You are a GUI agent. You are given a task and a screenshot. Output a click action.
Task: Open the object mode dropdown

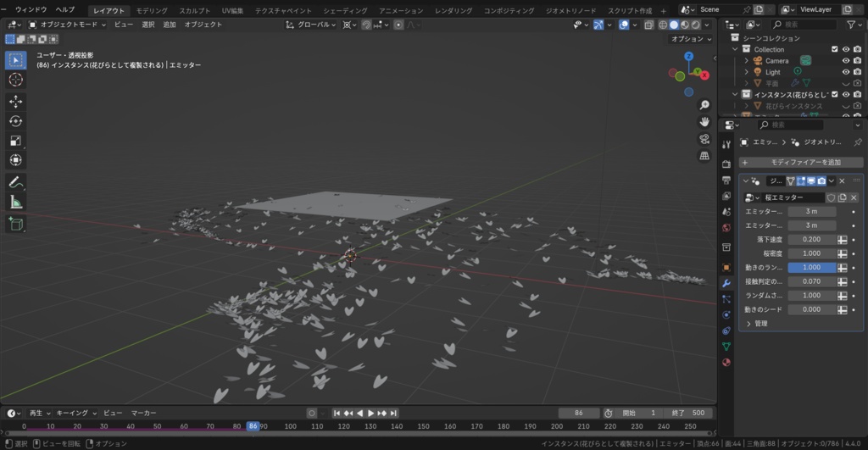pyautogui.click(x=67, y=25)
